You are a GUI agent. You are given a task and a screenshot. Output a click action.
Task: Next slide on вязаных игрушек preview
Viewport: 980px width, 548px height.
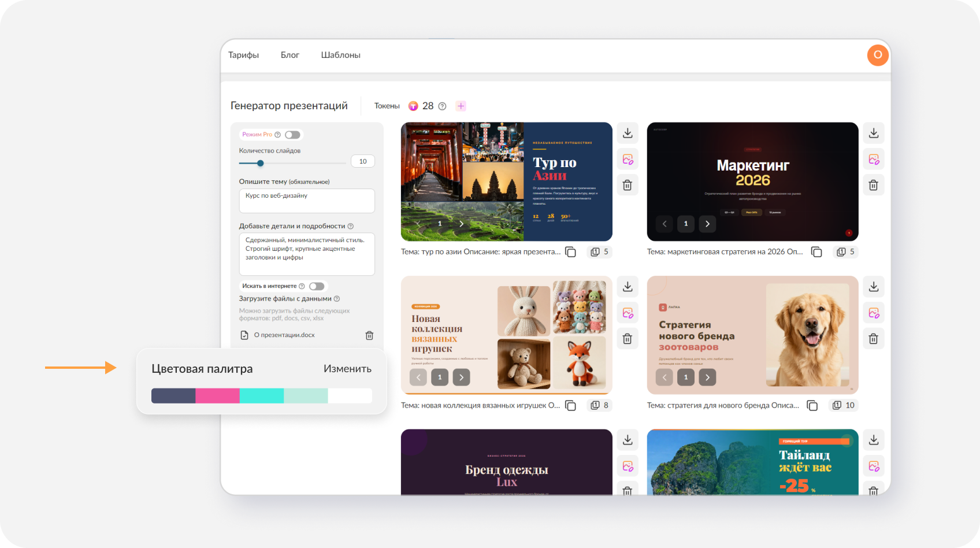(x=461, y=377)
